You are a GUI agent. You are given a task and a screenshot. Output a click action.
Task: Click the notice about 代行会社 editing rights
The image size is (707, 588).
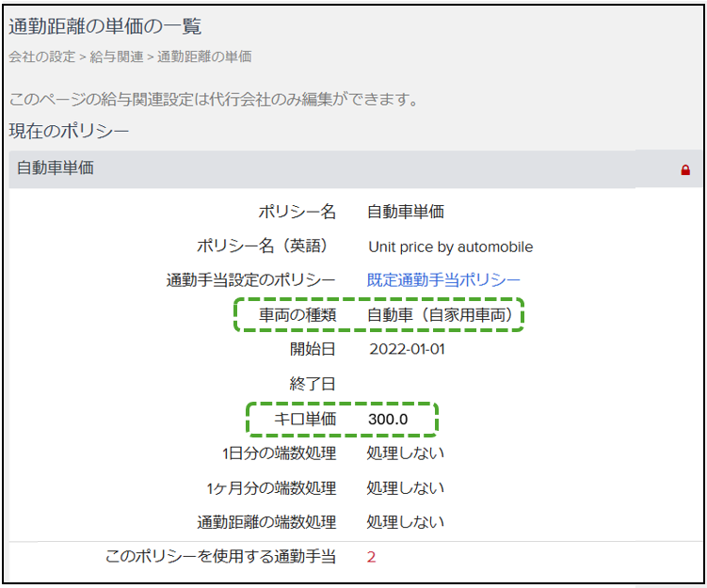pos(214,99)
